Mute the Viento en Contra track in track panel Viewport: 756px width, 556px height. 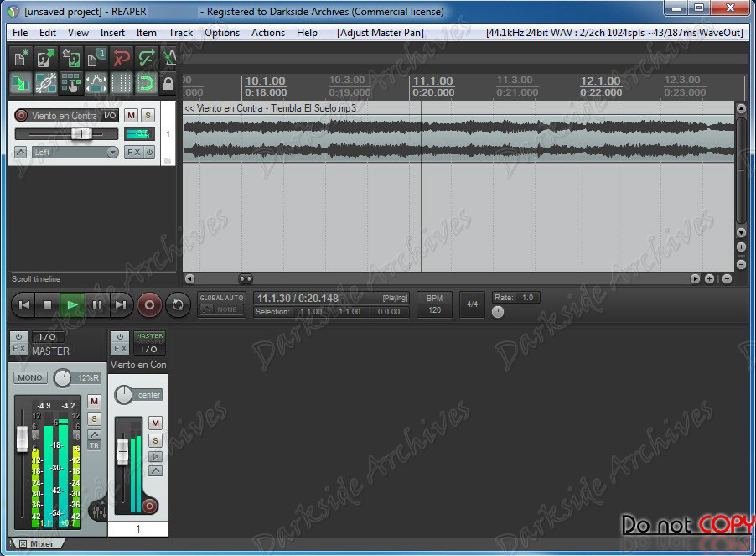(131, 115)
